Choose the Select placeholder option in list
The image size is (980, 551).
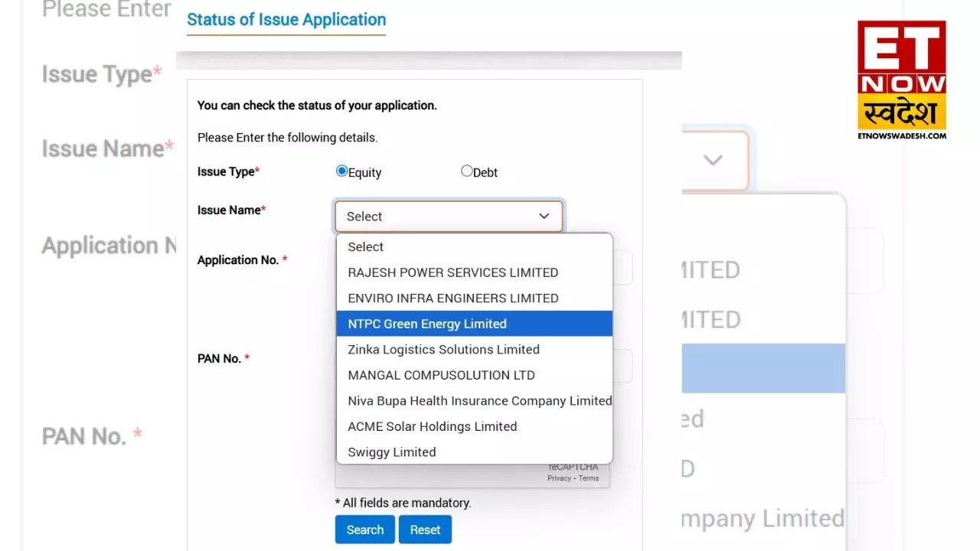point(475,246)
